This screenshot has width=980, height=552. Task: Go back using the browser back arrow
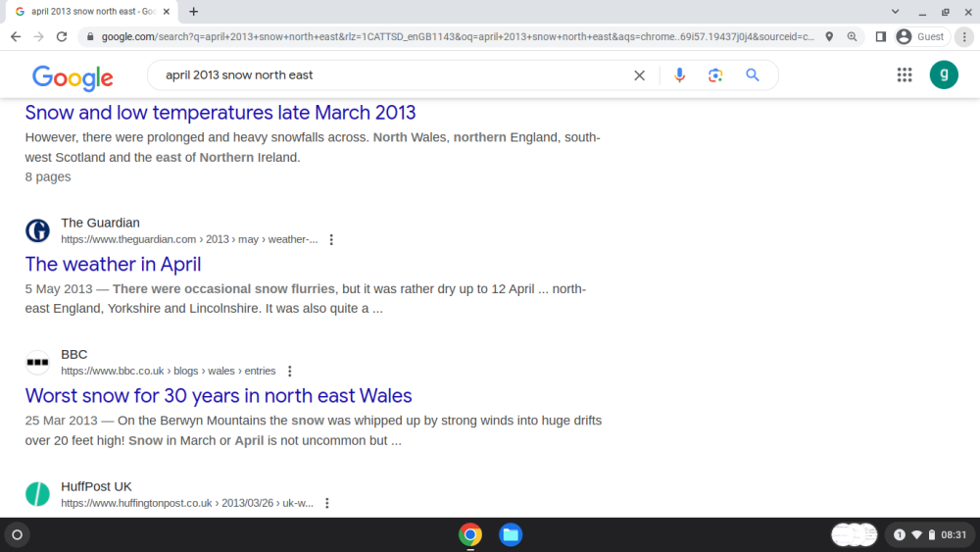coord(16,37)
